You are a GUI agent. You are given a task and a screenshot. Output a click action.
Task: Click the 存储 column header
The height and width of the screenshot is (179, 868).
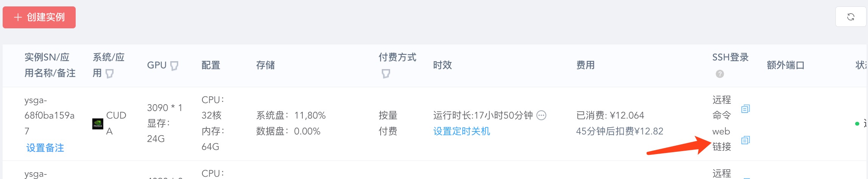[265, 65]
